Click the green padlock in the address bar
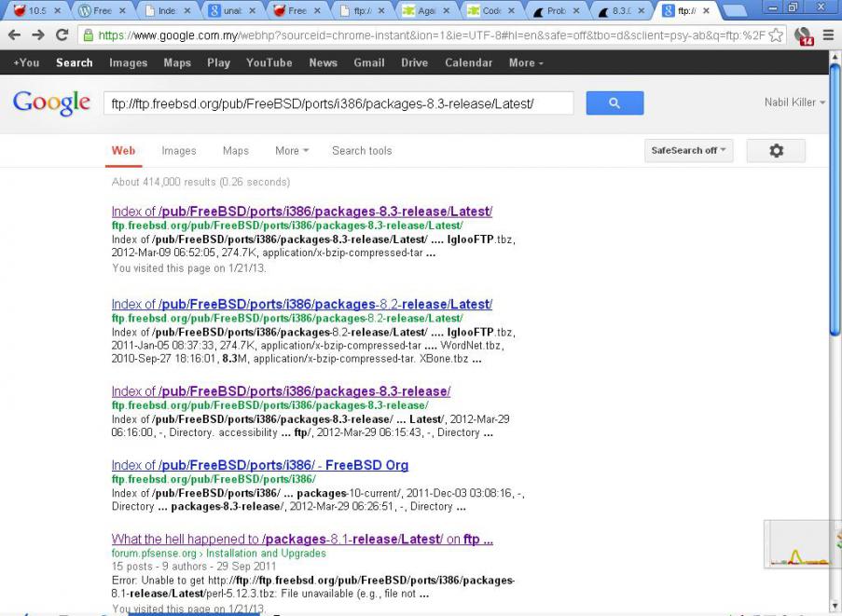 [x=89, y=35]
